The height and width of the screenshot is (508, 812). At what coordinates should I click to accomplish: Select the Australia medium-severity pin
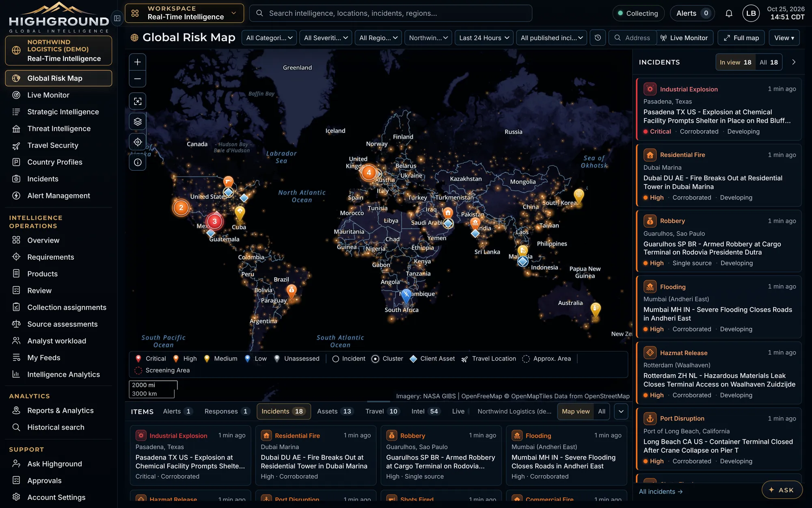point(595,310)
